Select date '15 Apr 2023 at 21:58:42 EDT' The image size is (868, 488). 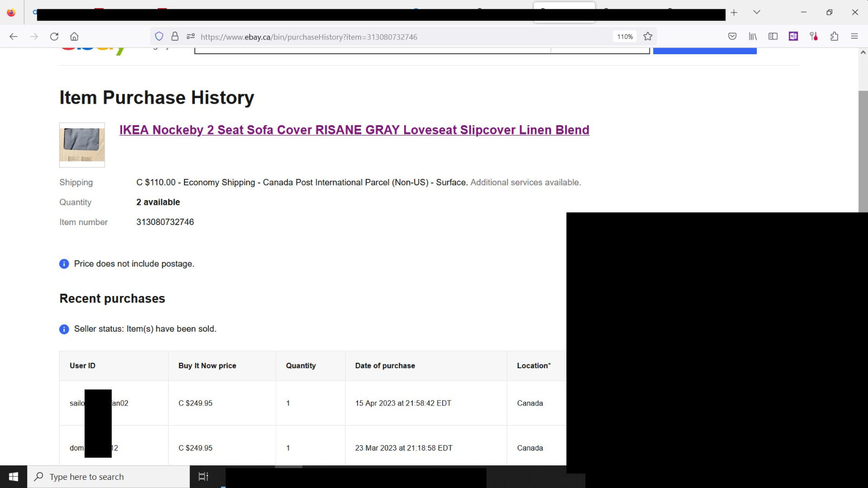[403, 403]
